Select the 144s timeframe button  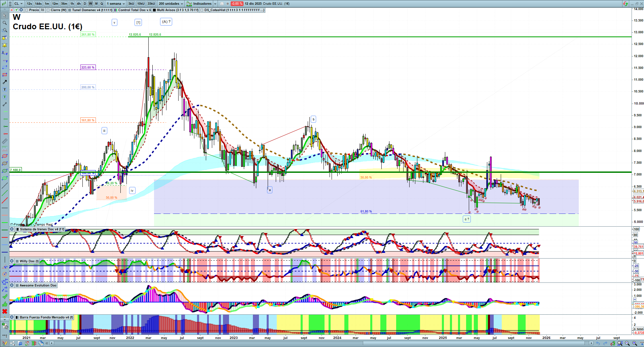tap(38, 4)
